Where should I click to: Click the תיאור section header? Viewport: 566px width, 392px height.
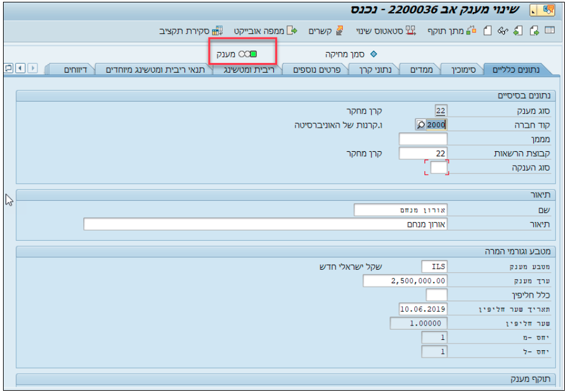pyautogui.click(x=285, y=195)
